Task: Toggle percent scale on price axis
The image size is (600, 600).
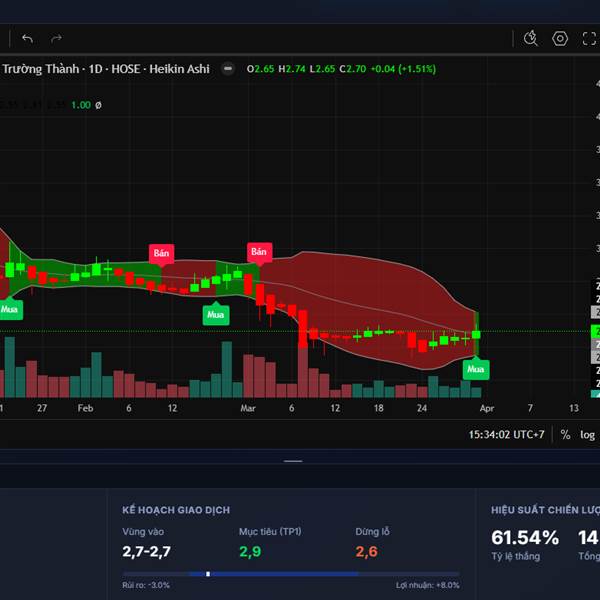Action: coord(565,434)
